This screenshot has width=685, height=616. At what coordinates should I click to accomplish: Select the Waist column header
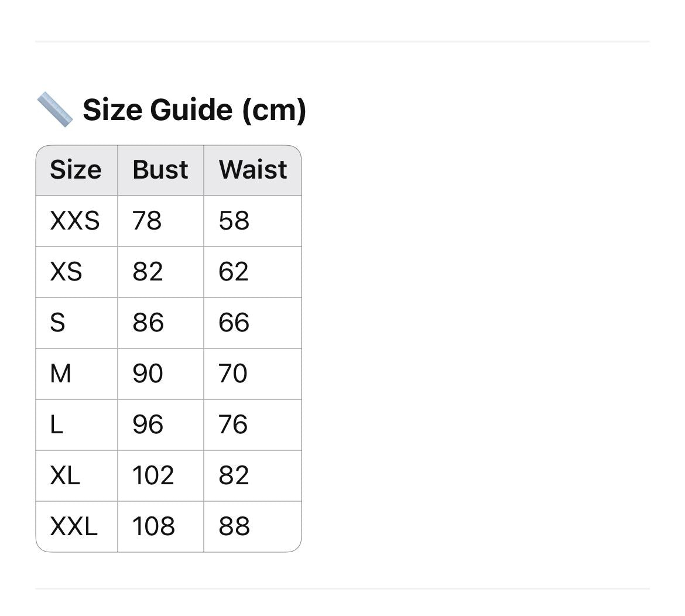pyautogui.click(x=252, y=170)
